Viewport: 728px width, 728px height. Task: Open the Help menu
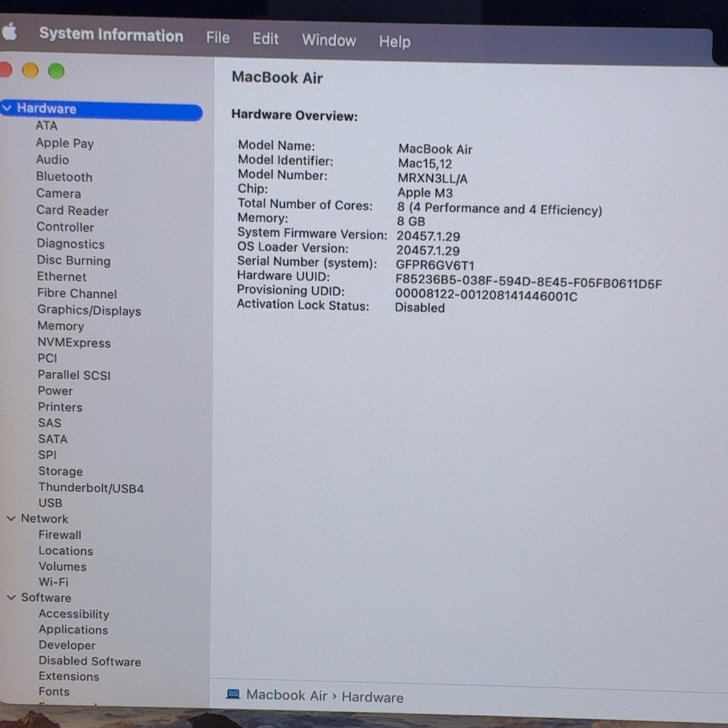click(x=395, y=41)
